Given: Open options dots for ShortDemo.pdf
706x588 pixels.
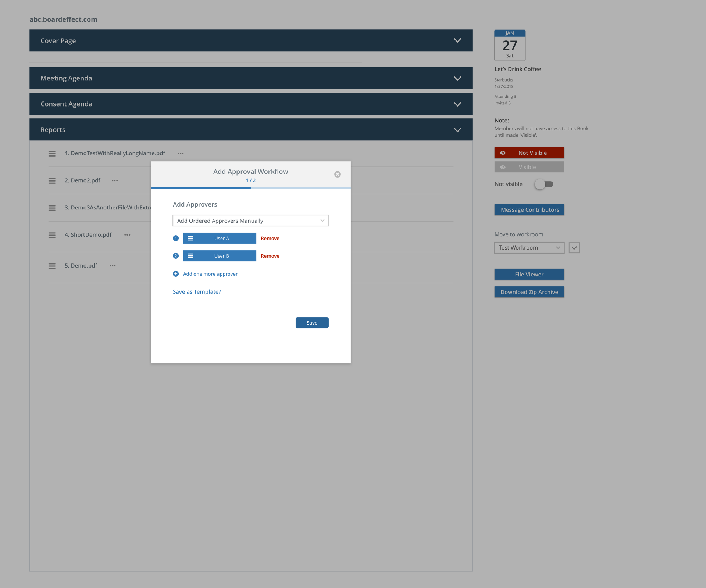Looking at the screenshot, I should pos(127,235).
